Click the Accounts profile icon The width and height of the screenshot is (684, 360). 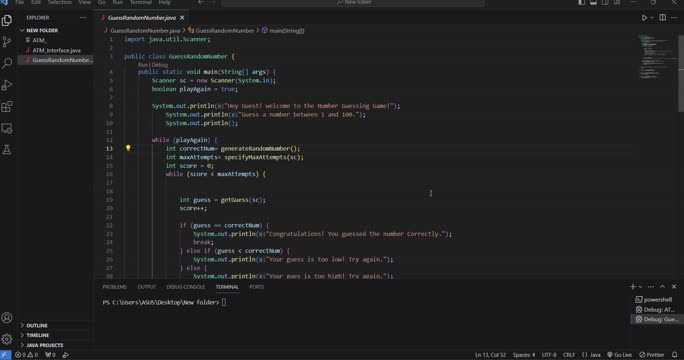7,318
